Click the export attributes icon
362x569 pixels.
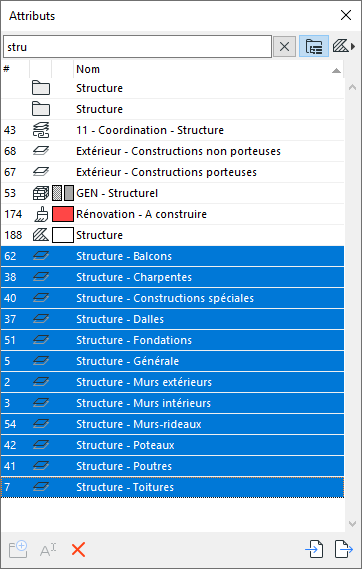(344, 549)
